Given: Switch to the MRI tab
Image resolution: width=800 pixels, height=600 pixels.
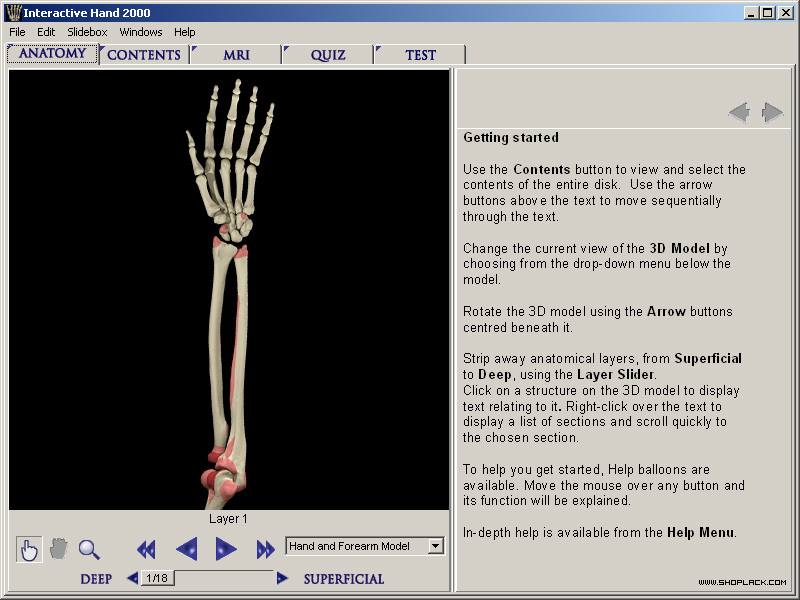Looking at the screenshot, I should click(x=236, y=55).
